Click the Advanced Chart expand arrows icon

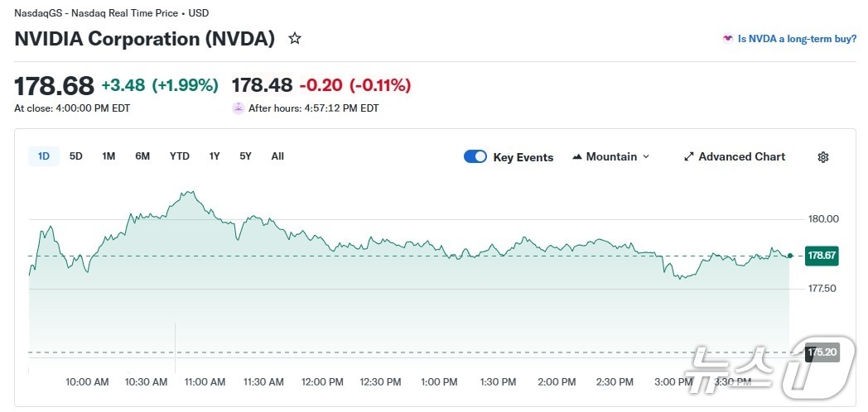[x=688, y=157]
